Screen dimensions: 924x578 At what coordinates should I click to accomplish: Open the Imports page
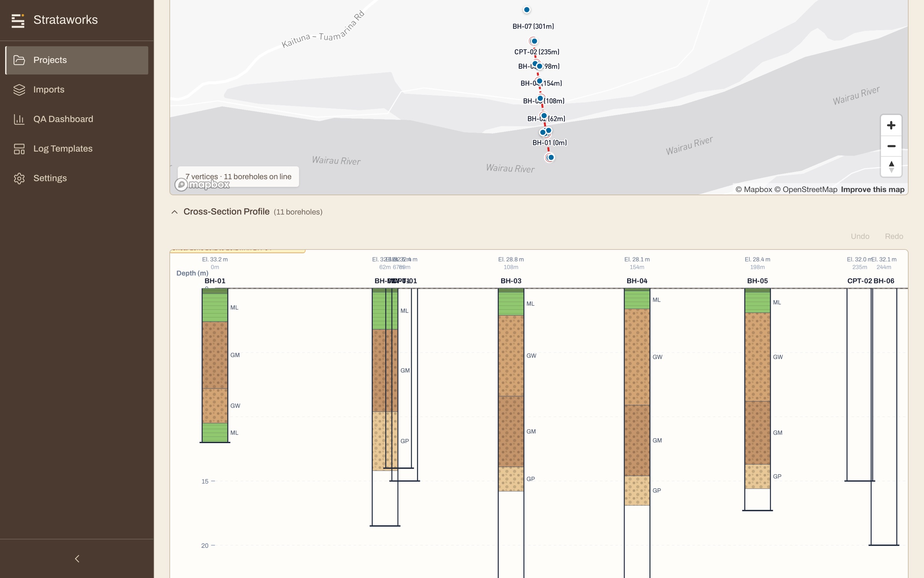tap(77, 90)
